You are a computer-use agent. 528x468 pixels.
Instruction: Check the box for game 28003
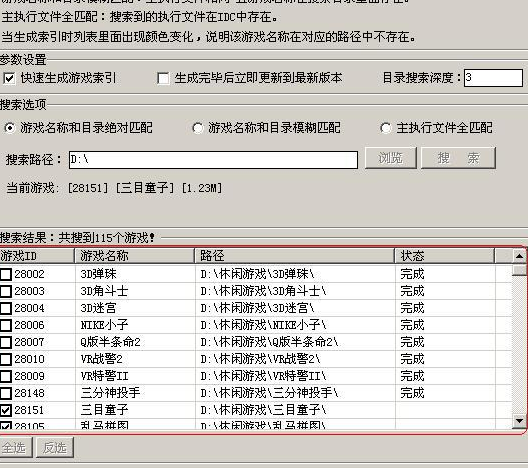6,291
